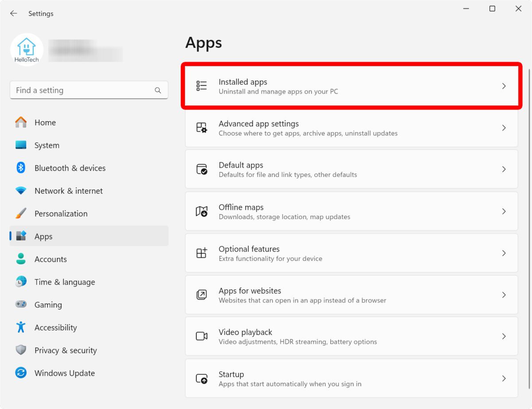Viewport: 532px width, 409px height.
Task: Select the System monitor icon
Action: tap(21, 145)
